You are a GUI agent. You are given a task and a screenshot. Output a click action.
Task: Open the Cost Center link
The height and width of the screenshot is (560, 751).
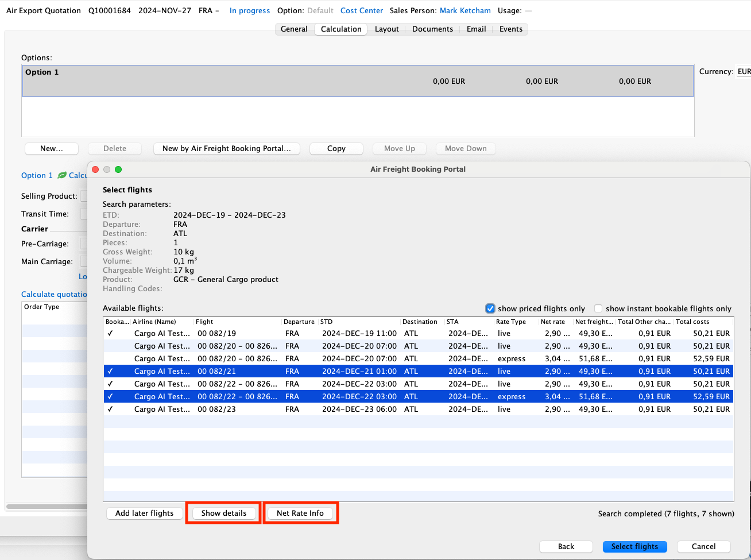point(361,10)
